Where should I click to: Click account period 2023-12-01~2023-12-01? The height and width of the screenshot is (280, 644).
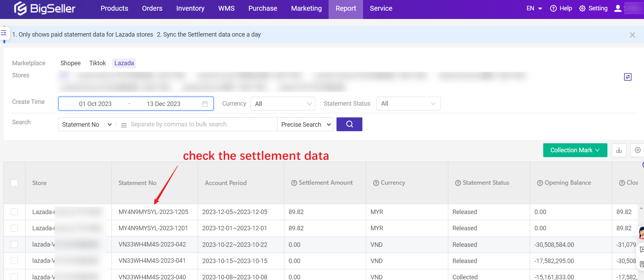[x=235, y=228]
